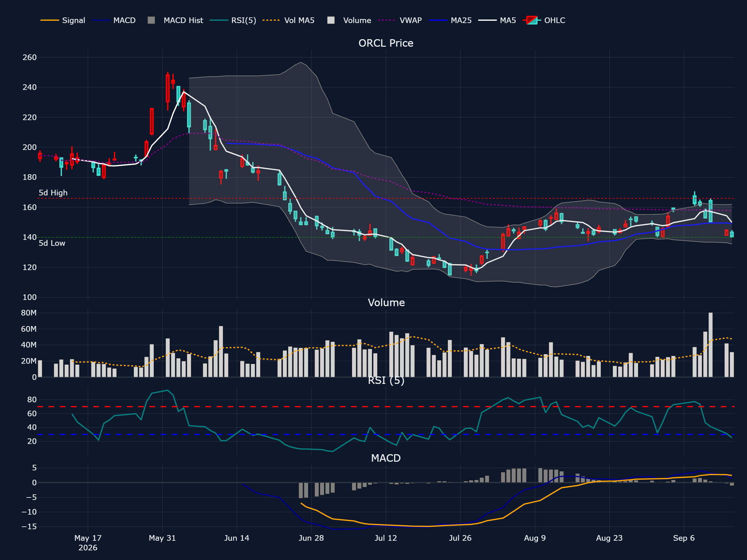Click the 100 price axis label
This screenshot has height=560, width=747.
tap(29, 297)
